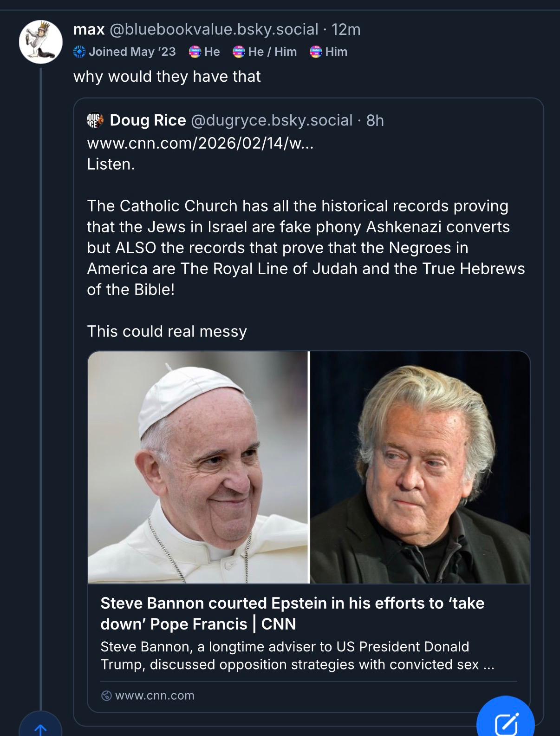The height and width of the screenshot is (736, 560).
Task: Click the globe icon beside www.cnn.com
Action: (106, 696)
